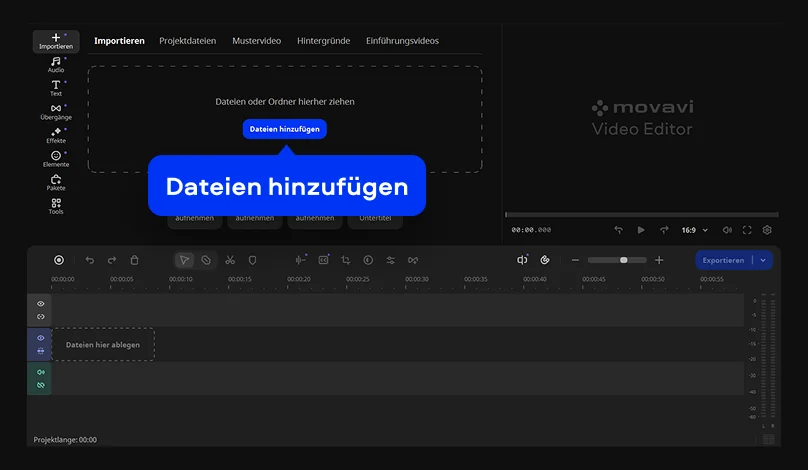Click the trash delete icon

(x=135, y=260)
